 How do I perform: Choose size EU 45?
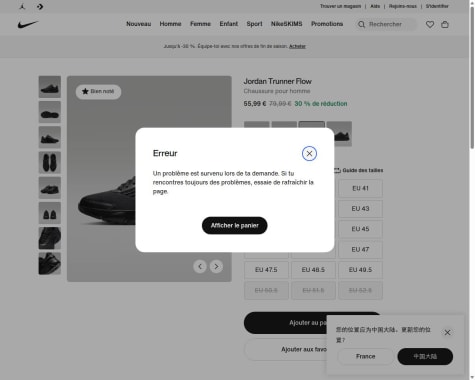pyautogui.click(x=360, y=229)
